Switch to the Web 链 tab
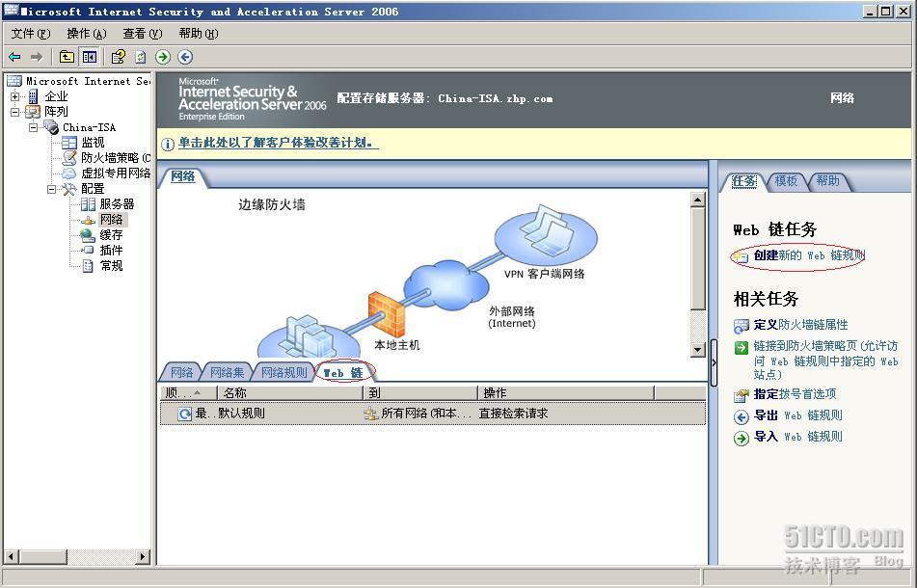The height and width of the screenshot is (588, 917). pos(344,372)
